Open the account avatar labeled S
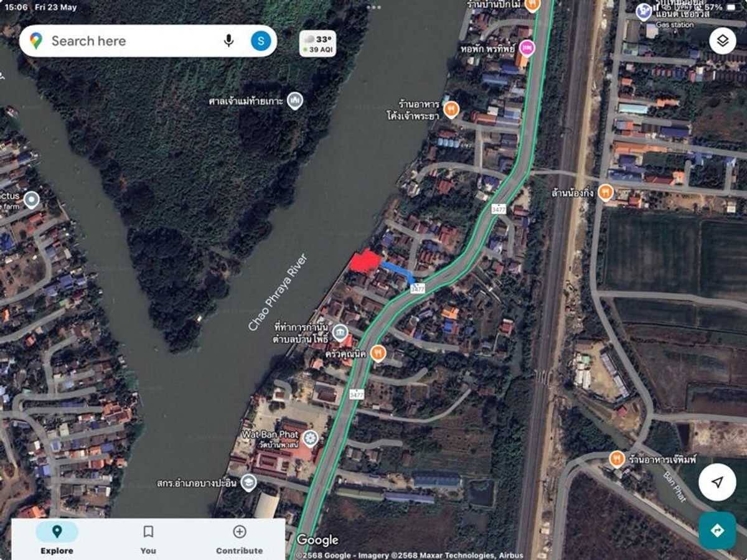This screenshot has width=747, height=560. tap(261, 41)
